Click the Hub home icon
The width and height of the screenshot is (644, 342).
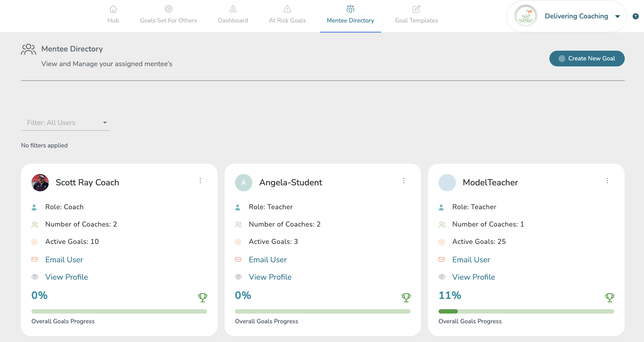click(113, 9)
